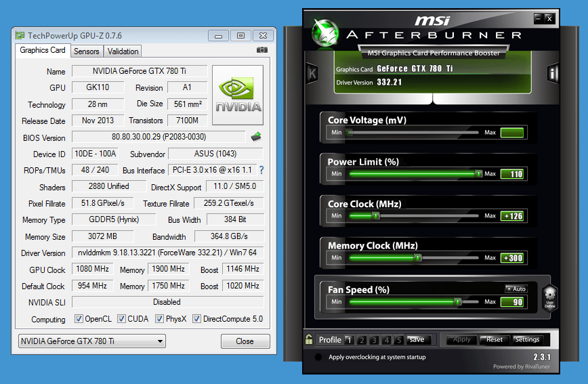Click the NVIDIA logo in GPU-Z

pos(238,95)
